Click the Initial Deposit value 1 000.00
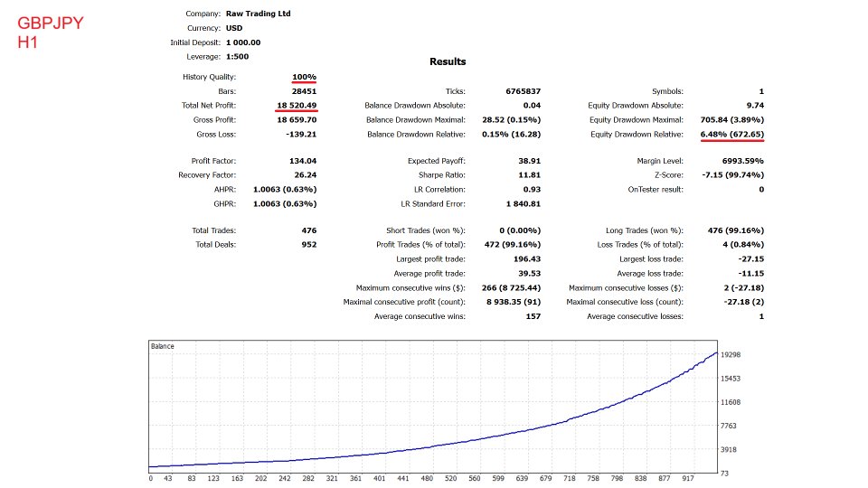868x488 pixels. [243, 42]
